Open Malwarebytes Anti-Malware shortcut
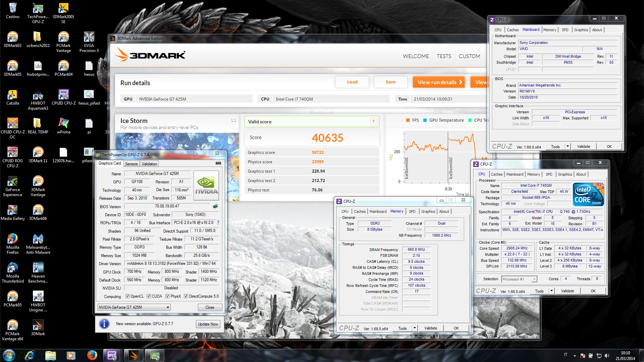This screenshot has height=362, width=644. tap(38, 244)
